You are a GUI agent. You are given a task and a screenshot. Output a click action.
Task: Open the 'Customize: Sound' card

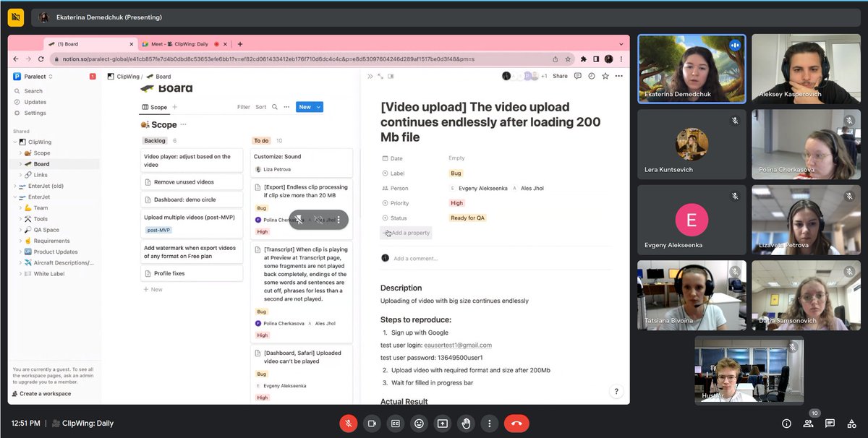click(302, 163)
